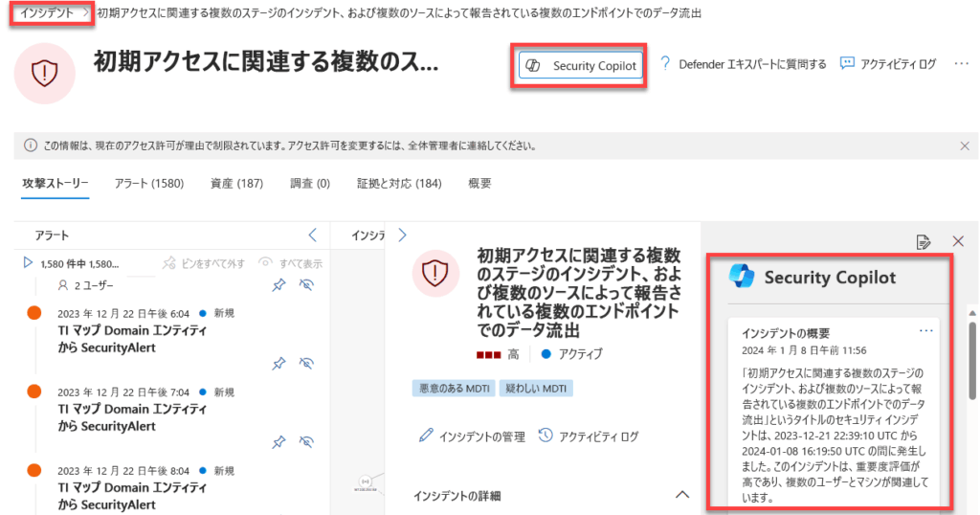
Task: Switch to the アラート (1580) tab
Action: pyautogui.click(x=148, y=183)
